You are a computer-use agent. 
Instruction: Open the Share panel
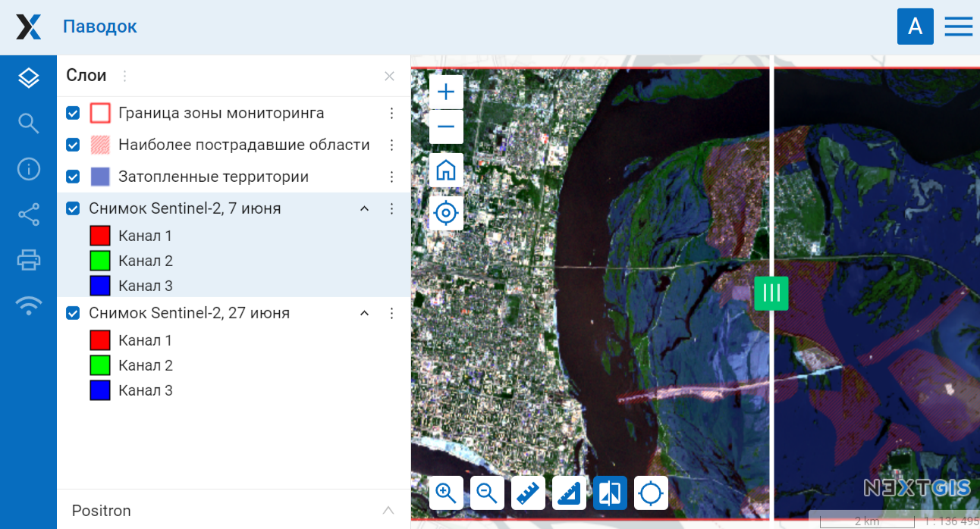pyautogui.click(x=29, y=214)
